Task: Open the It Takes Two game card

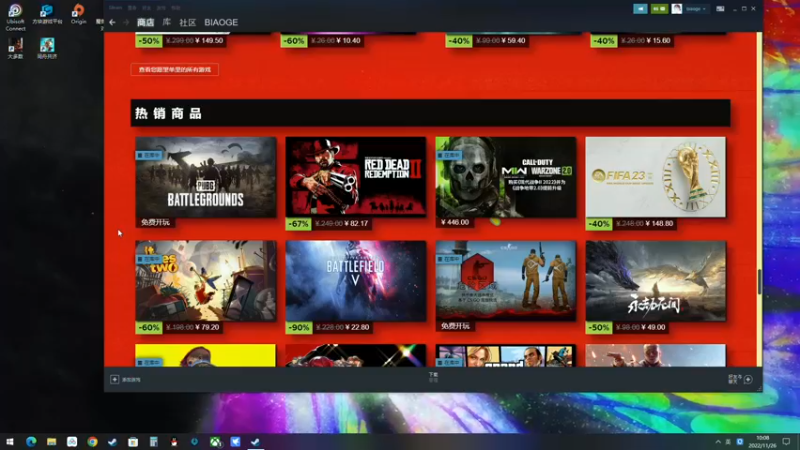Action: tap(206, 281)
